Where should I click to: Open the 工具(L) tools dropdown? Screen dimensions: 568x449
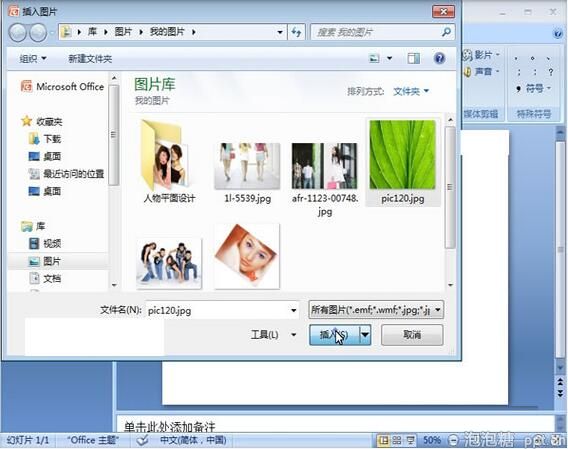273,334
